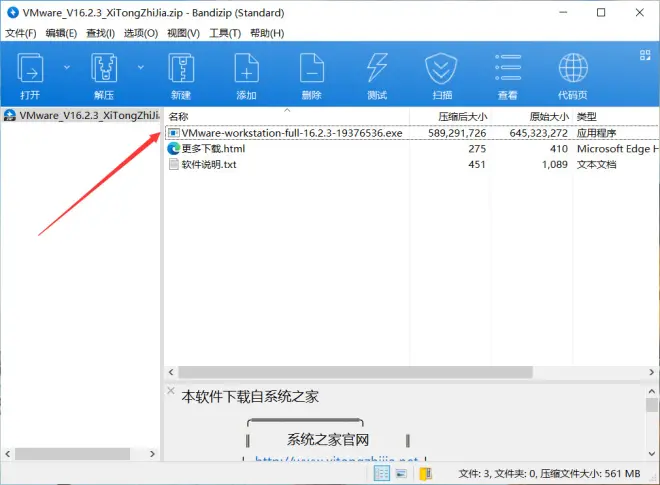Expand the dropdown arrow next to 打开
Screen dimensions: 660x485
pos(67,67)
